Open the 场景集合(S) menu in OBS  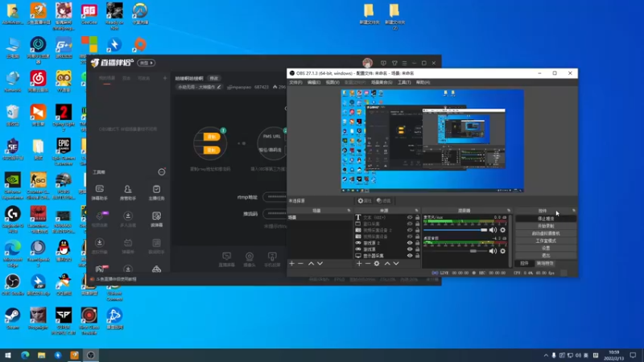click(382, 83)
